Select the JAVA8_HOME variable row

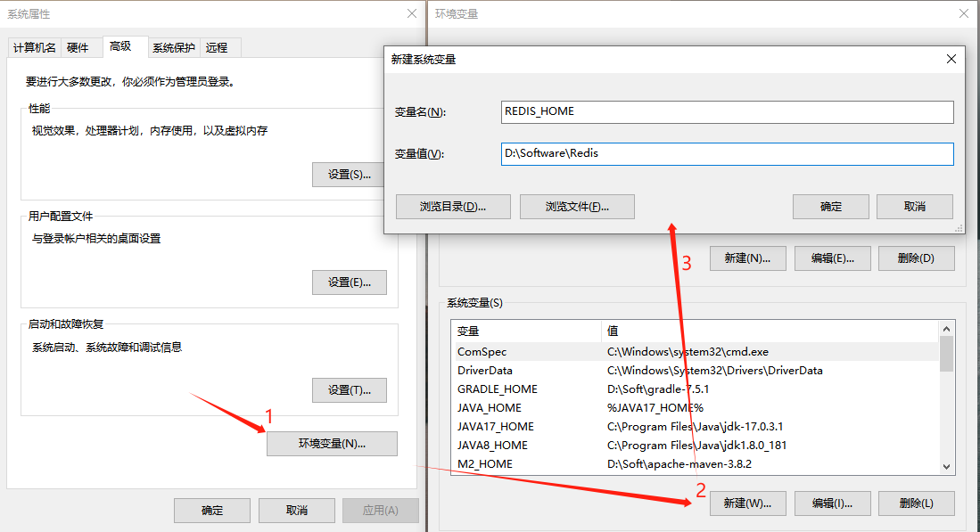(695, 446)
